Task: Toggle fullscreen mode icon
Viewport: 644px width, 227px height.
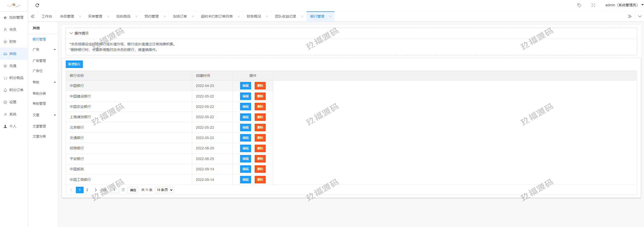Action: [593, 5]
